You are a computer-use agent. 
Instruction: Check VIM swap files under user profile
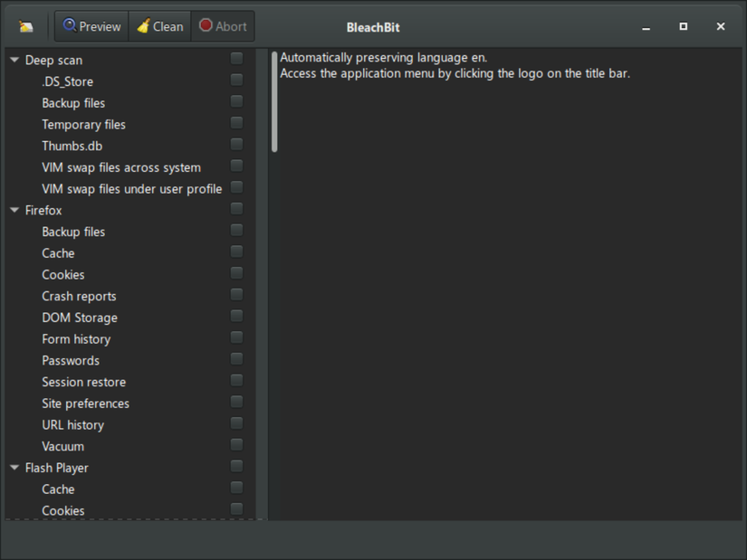[236, 187]
